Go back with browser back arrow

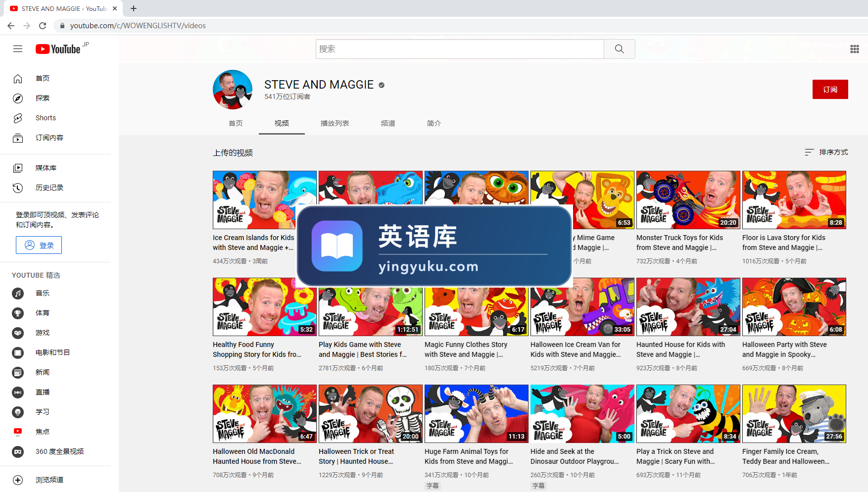coord(11,26)
